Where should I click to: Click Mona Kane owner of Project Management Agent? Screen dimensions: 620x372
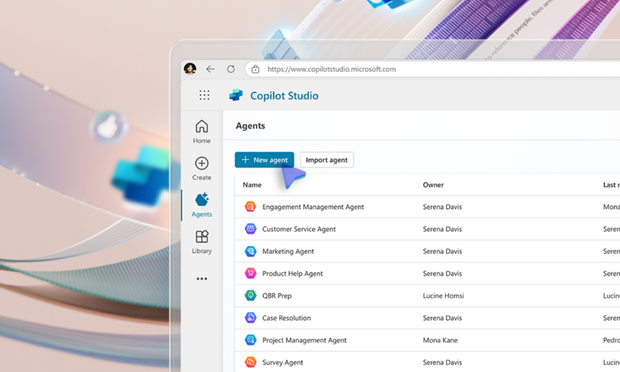[x=440, y=340]
